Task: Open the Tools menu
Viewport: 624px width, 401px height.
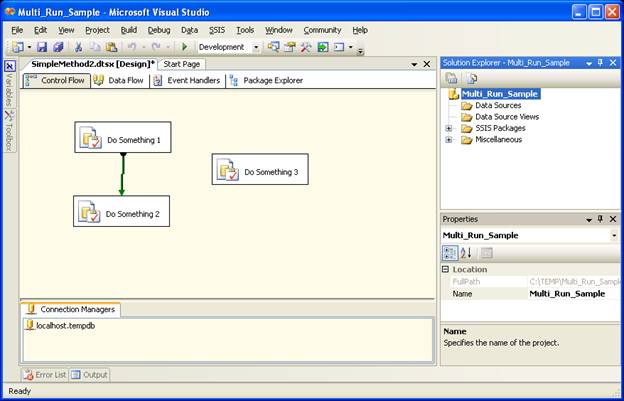Action: tap(245, 30)
